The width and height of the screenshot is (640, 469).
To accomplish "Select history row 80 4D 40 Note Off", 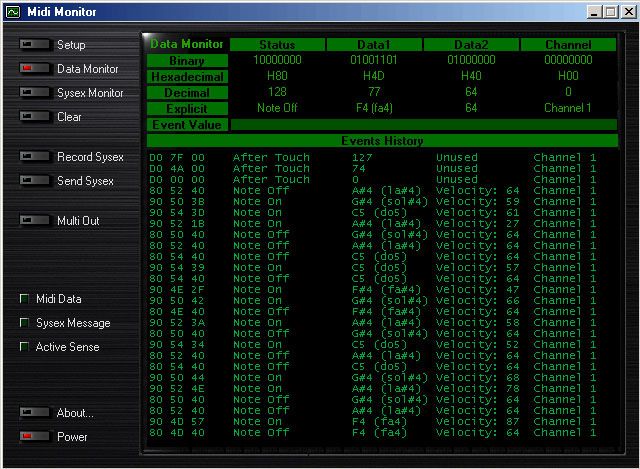I will (373, 433).
